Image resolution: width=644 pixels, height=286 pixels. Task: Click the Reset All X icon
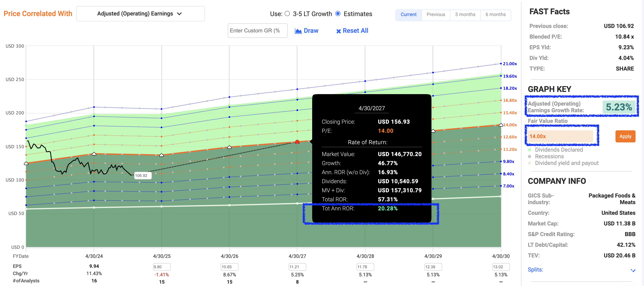pos(338,31)
